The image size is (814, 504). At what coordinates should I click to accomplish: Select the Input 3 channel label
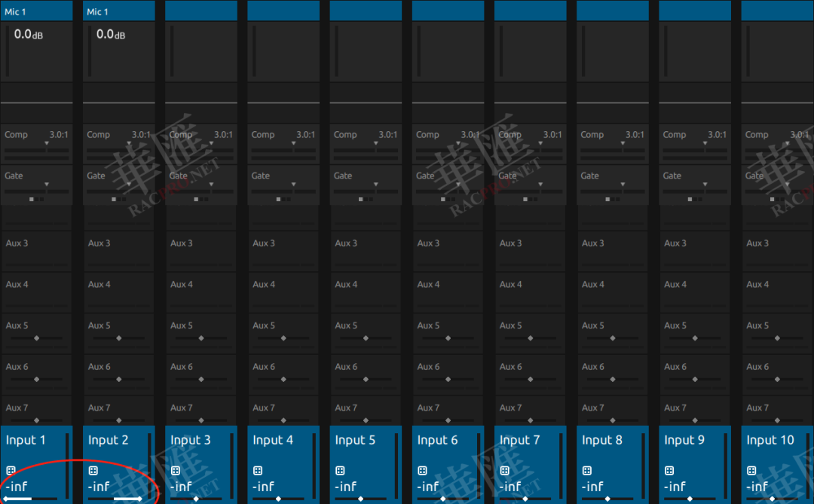pos(191,440)
